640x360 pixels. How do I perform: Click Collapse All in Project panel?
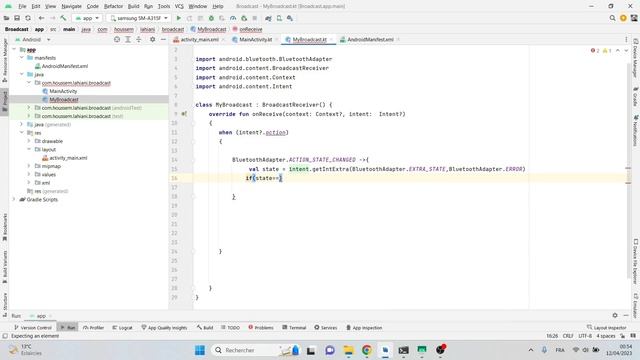139,40
